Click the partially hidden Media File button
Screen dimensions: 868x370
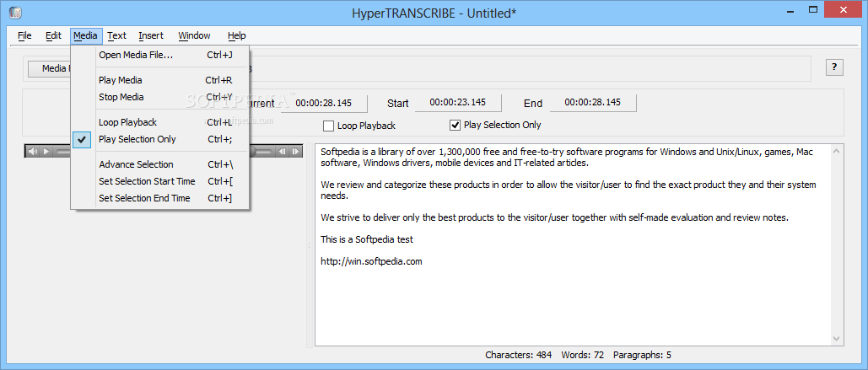coord(50,68)
